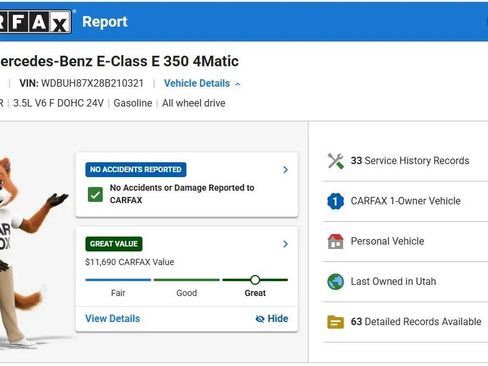Screen dimensions: 488x366
Task: Click the GREAT VALUE green badge
Action: point(114,244)
